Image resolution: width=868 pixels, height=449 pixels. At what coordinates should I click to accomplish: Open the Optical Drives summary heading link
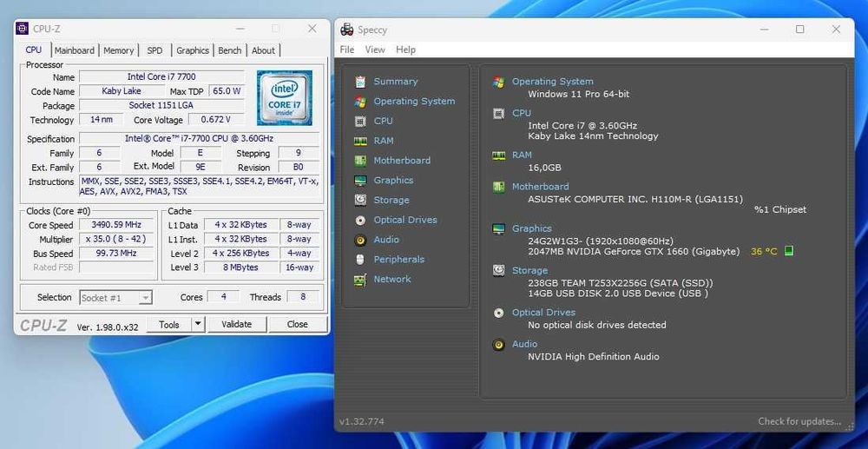click(543, 313)
